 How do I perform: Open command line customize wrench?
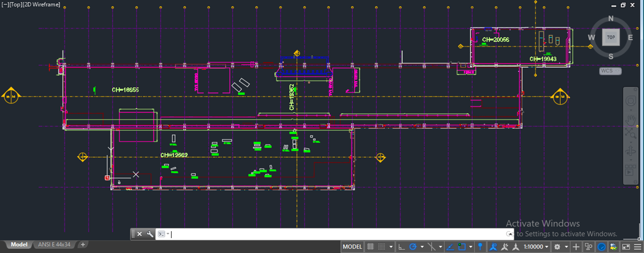(150, 234)
